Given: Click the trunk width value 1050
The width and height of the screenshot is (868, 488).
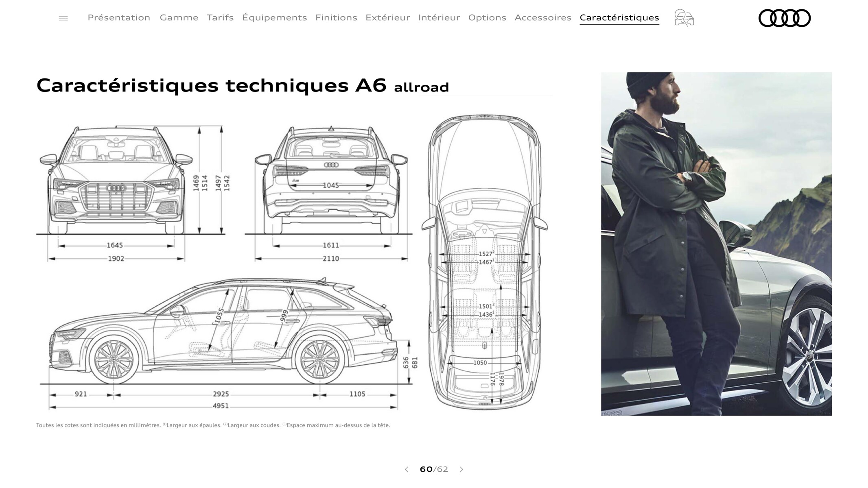Looking at the screenshot, I should click(x=480, y=363).
